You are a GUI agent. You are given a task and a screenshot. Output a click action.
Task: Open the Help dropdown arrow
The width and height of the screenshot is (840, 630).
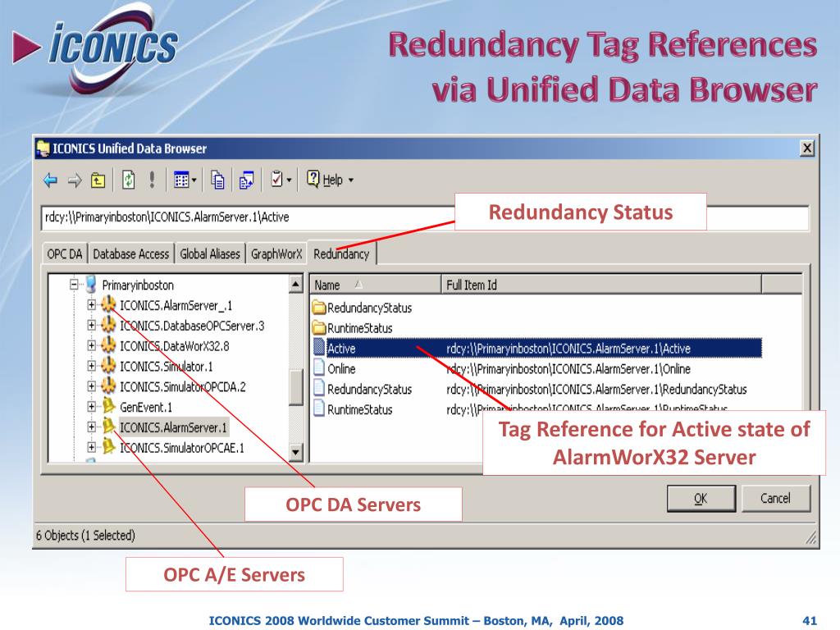pyautogui.click(x=351, y=180)
